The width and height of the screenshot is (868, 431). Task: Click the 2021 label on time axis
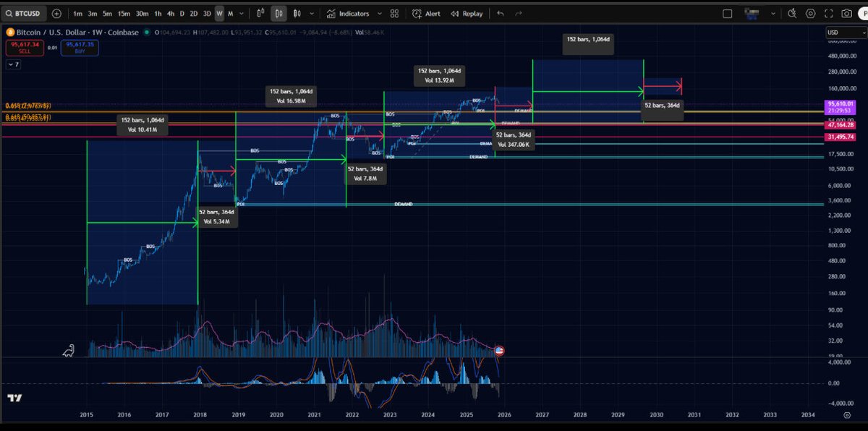314,415
